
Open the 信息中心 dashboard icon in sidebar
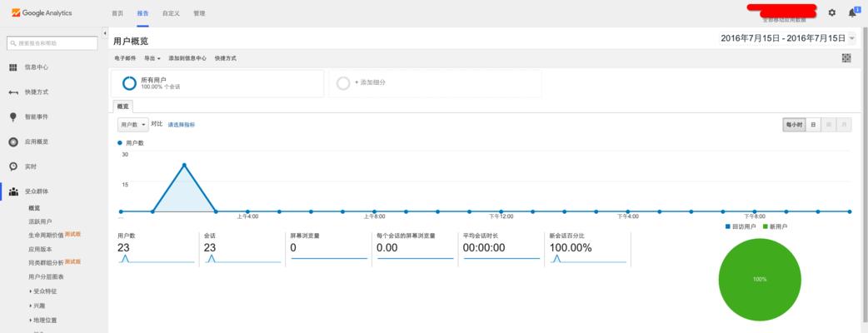[13, 67]
